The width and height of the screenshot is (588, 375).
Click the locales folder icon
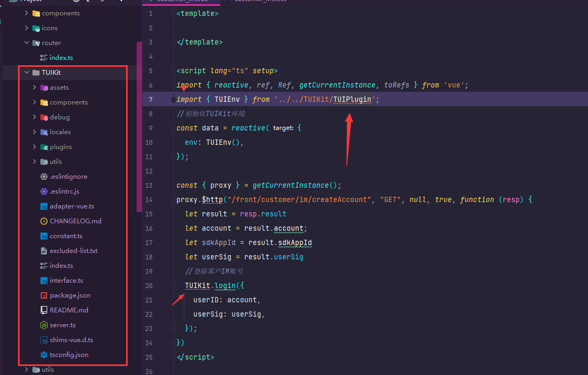pos(44,132)
